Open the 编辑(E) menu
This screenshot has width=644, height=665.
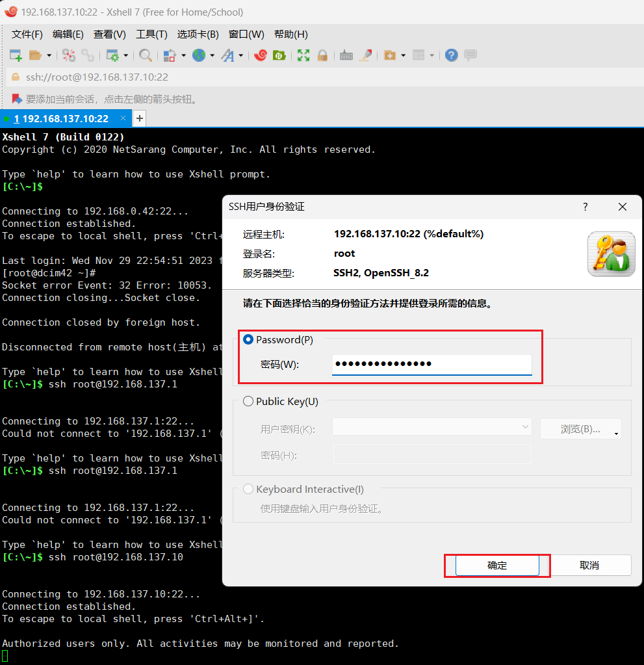point(68,34)
